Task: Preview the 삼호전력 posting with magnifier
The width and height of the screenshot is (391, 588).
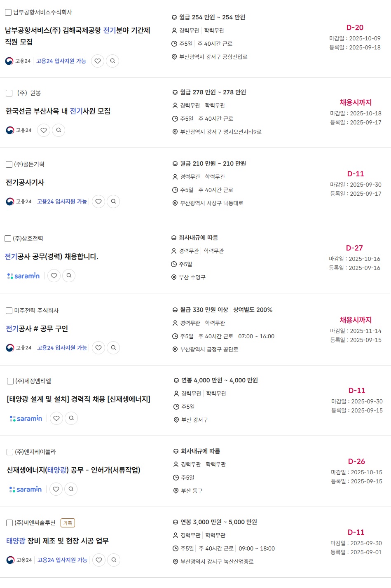Action: pos(69,276)
